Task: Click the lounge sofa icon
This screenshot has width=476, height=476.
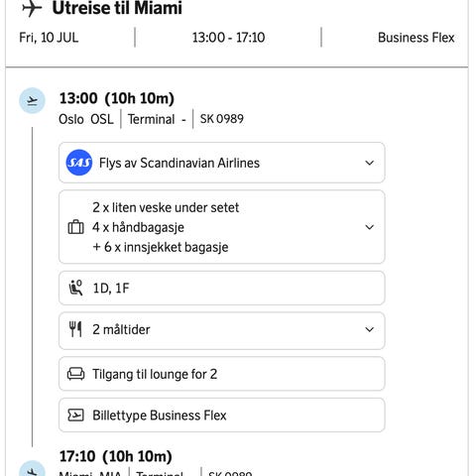Action: click(75, 374)
